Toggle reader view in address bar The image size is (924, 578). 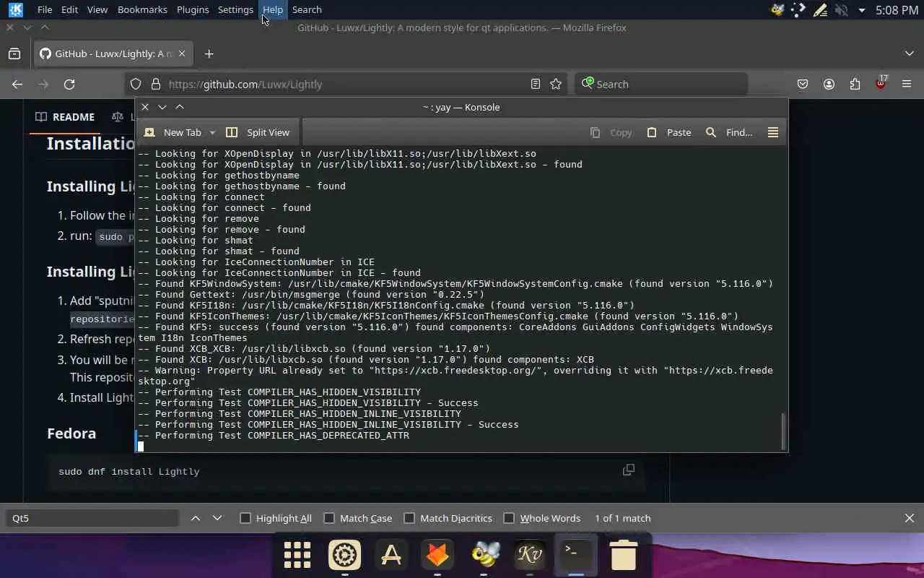tap(535, 84)
